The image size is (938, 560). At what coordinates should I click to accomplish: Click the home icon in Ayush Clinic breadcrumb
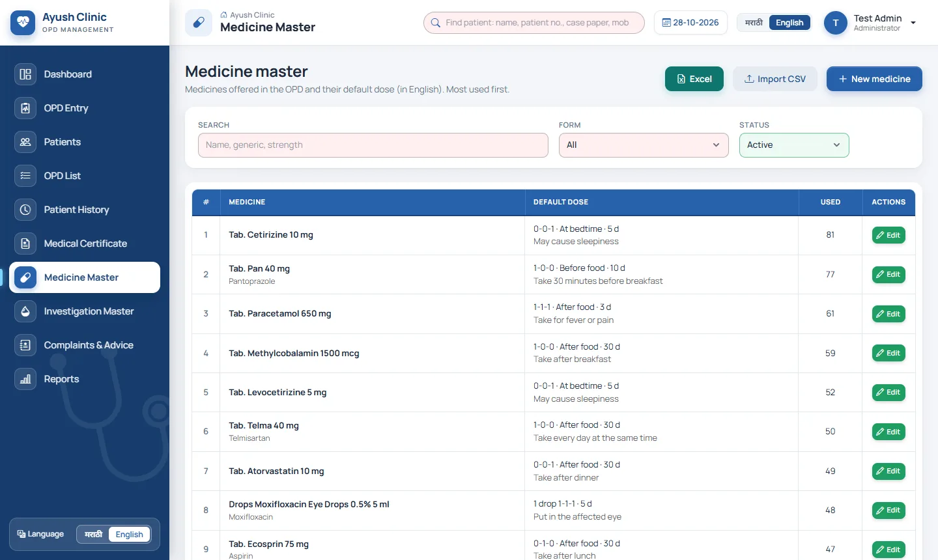[224, 15]
